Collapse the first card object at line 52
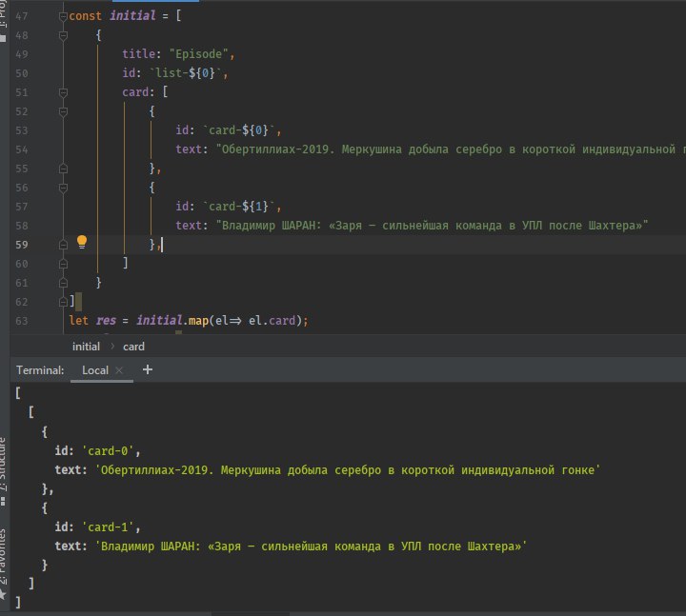 (63, 111)
